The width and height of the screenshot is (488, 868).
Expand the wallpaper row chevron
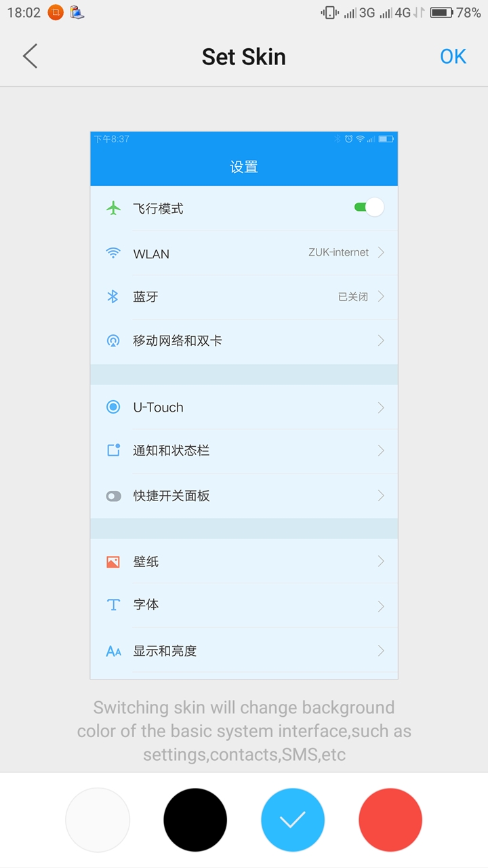coord(381,561)
